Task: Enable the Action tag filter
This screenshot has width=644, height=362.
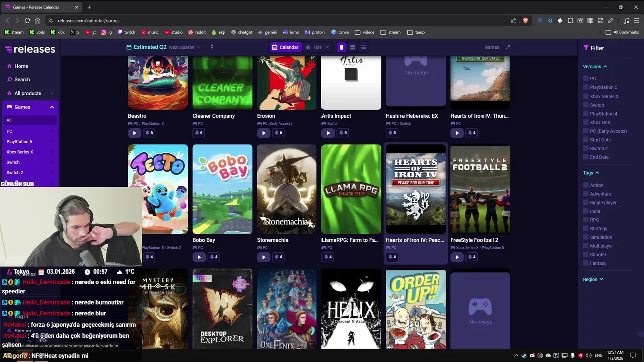Action: click(x=586, y=185)
